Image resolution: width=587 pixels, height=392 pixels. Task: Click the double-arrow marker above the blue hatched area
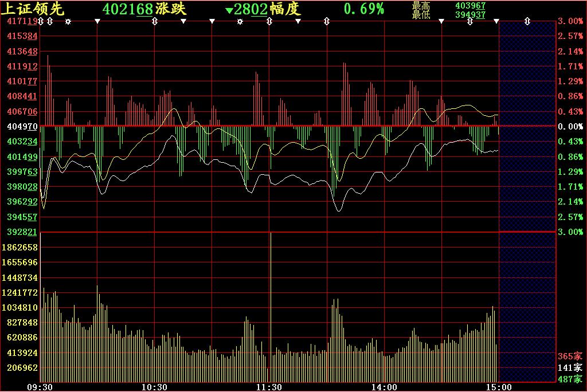click(x=527, y=21)
